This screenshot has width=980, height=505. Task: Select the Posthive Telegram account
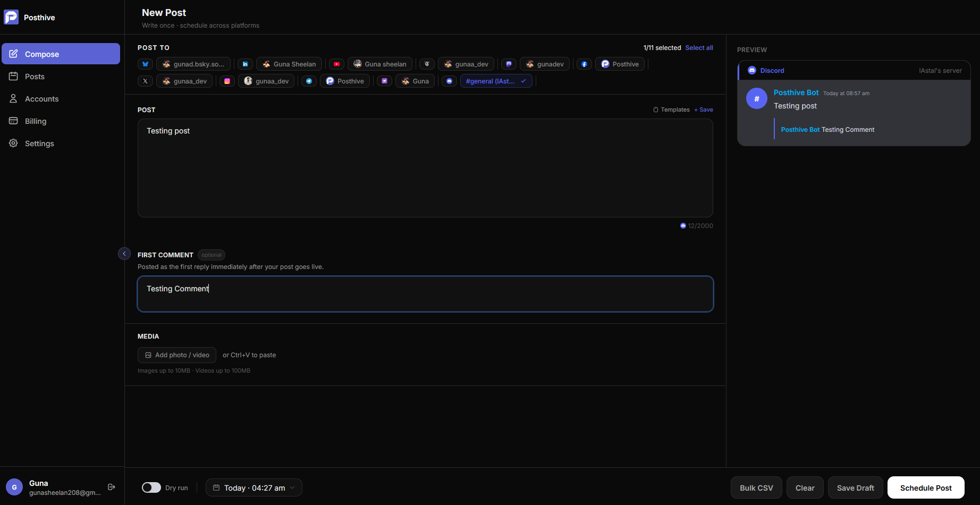click(345, 81)
